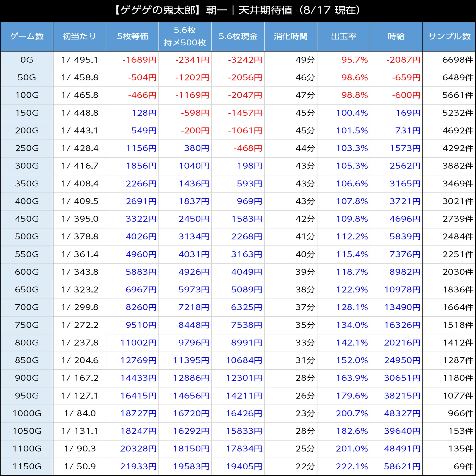Click the 10978円 hourly wage cell
The image size is (476, 476).
397,290
